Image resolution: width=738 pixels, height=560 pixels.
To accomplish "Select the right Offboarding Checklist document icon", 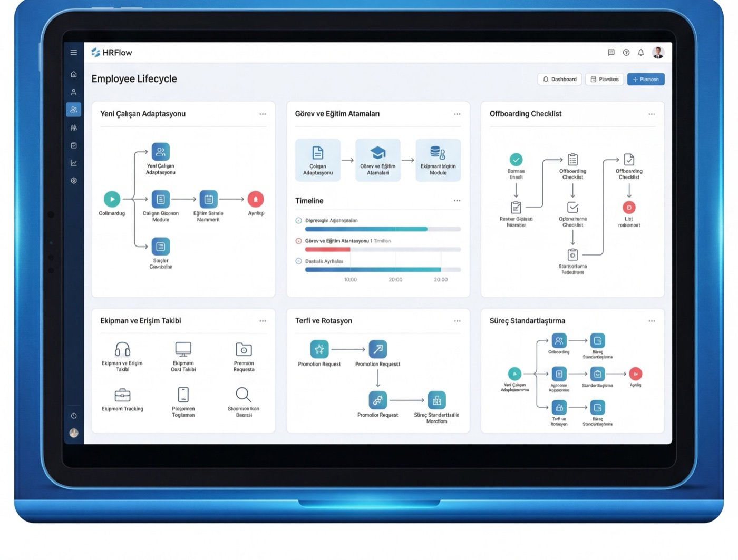I will click(629, 160).
